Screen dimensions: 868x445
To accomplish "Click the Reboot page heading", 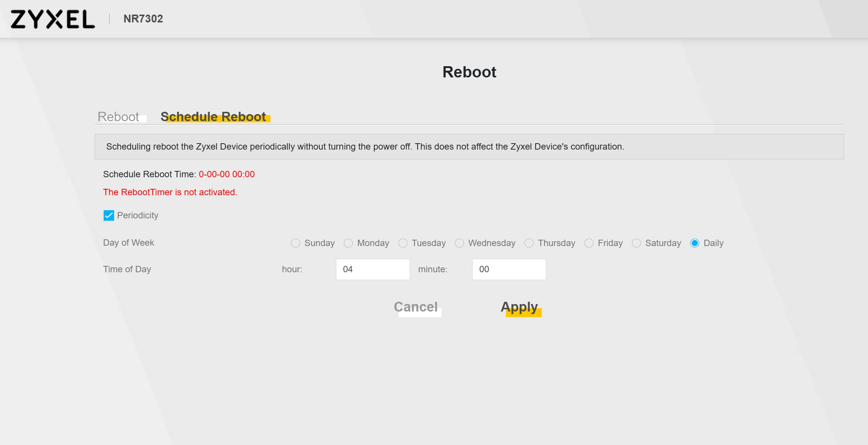I will [469, 72].
